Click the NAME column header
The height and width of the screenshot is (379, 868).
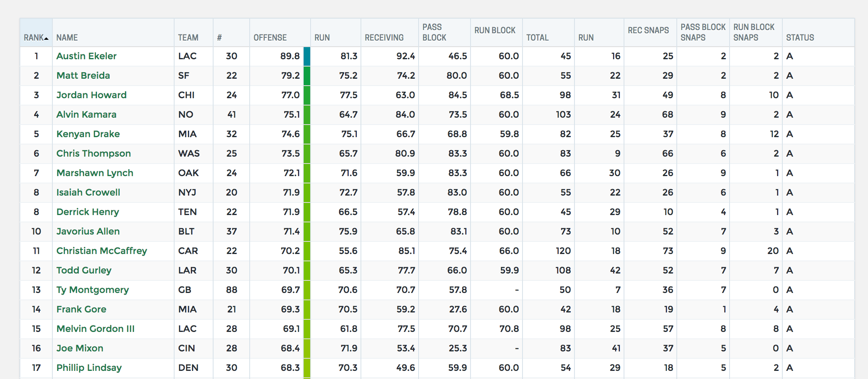[67, 37]
